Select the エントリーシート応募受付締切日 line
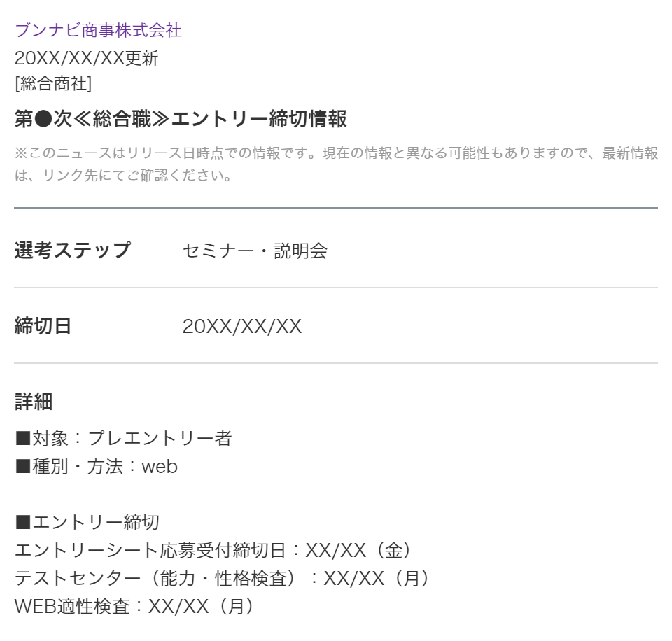This screenshot has width=672, height=641. point(213,551)
